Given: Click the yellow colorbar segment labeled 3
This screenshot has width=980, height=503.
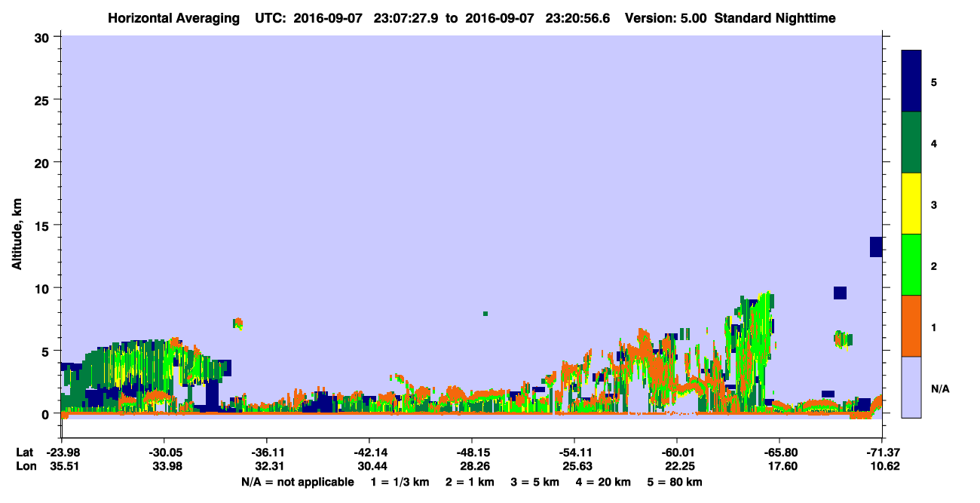Looking at the screenshot, I should tap(911, 204).
